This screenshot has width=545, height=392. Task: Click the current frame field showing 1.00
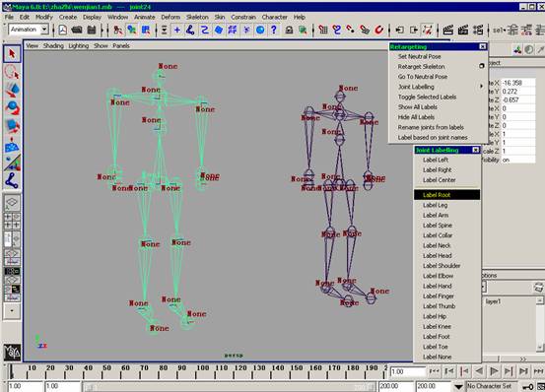tap(407, 371)
